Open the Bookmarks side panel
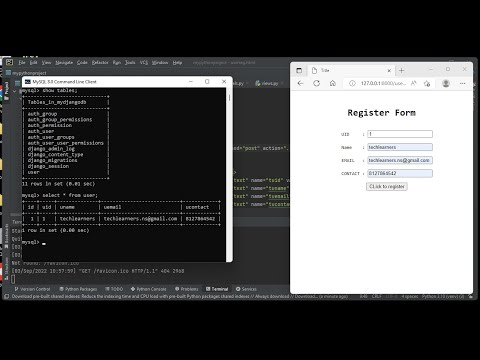This screenshot has width=480, height=360. pyautogui.click(x=6, y=236)
